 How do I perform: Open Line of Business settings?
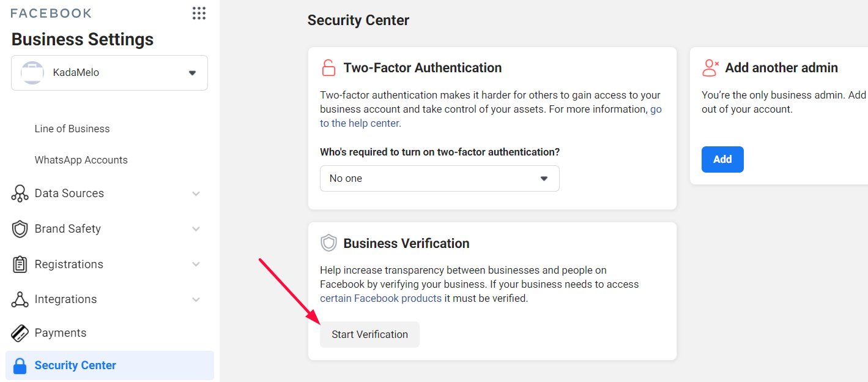[x=72, y=129]
